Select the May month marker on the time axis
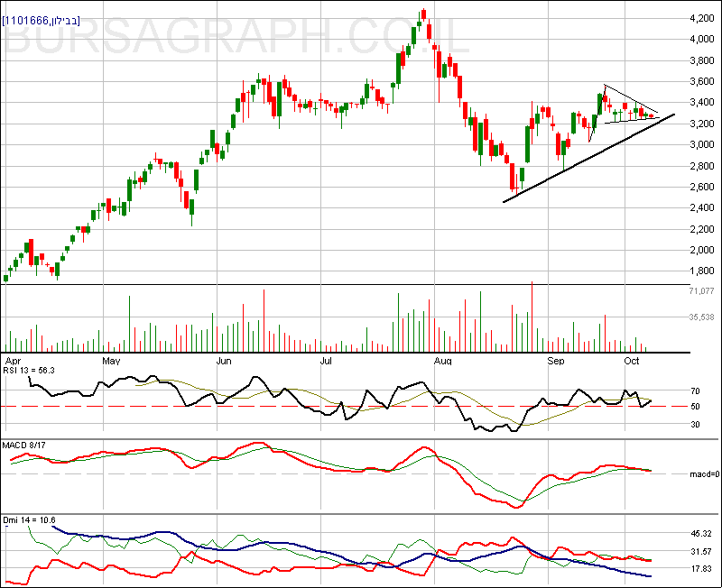The width and height of the screenshot is (722, 588). click(x=111, y=360)
